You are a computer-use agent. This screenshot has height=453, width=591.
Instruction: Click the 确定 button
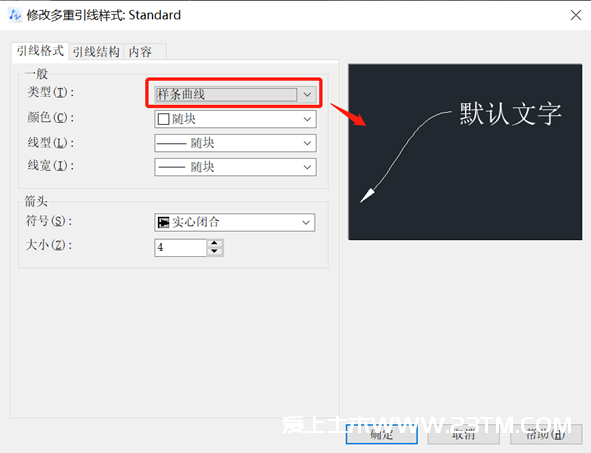pyautogui.click(x=381, y=434)
